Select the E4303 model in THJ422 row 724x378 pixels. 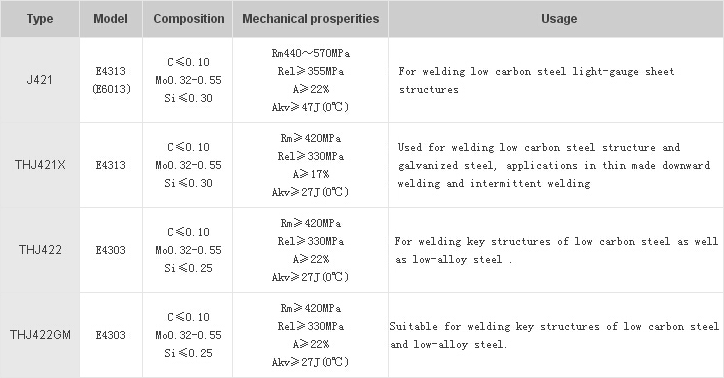tap(110, 250)
